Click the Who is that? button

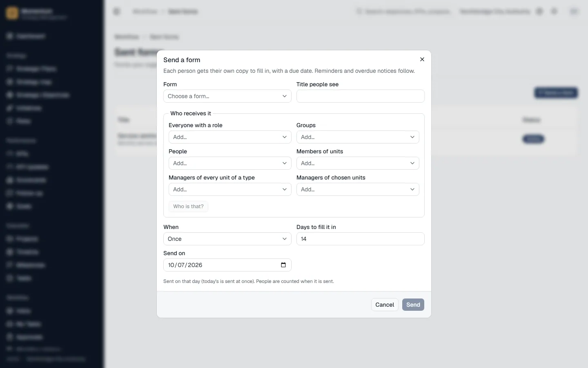point(188,206)
